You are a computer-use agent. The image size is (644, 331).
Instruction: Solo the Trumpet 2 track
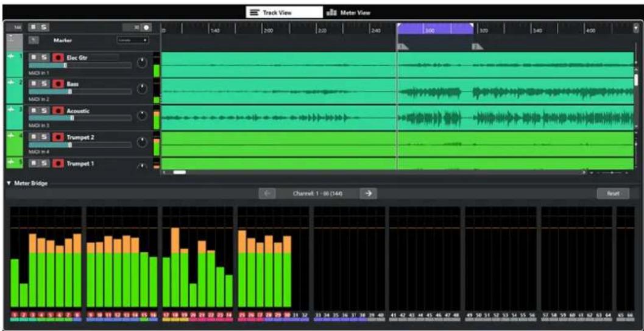[x=43, y=137]
